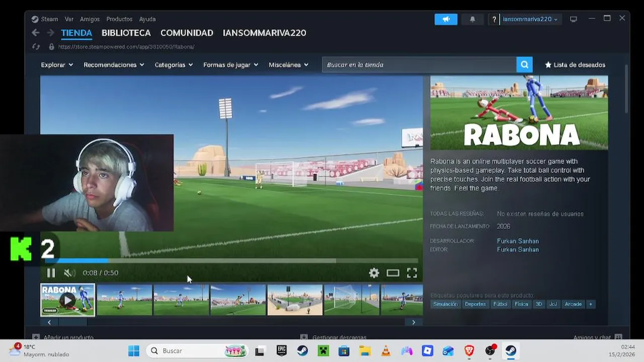Open video settings gear
Viewport: 644px width, 362px height.
pos(374,273)
